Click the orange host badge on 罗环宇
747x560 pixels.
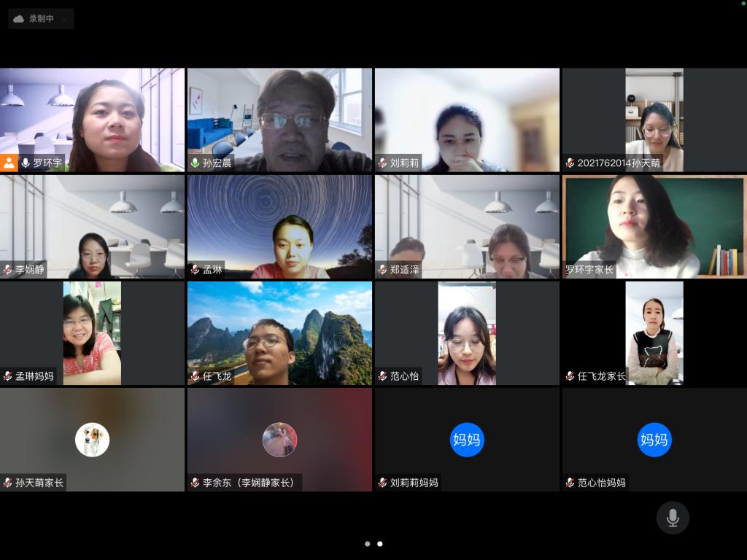pyautogui.click(x=9, y=163)
